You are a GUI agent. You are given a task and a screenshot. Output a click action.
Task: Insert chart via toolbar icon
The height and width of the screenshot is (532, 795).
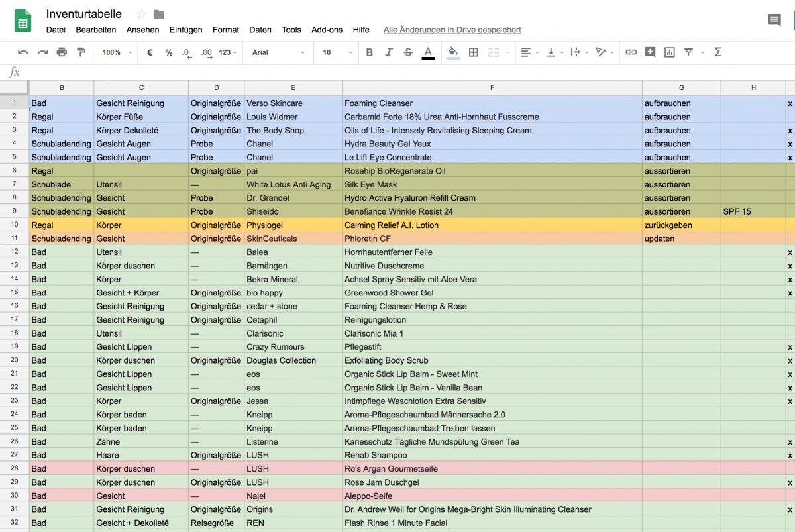coord(670,52)
